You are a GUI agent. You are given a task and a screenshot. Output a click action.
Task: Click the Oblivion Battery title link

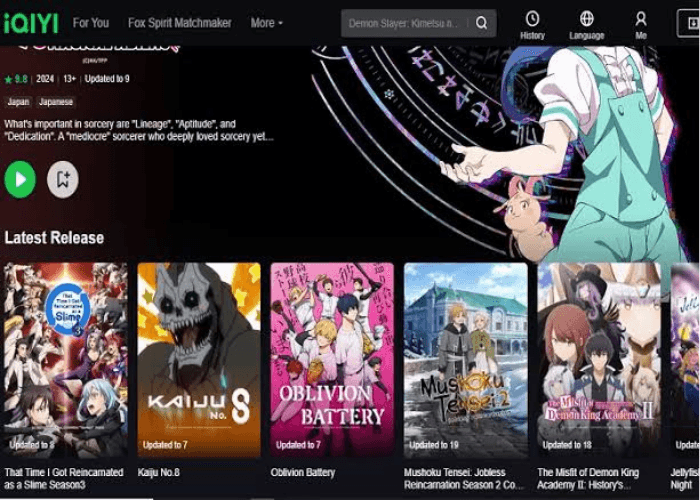303,473
